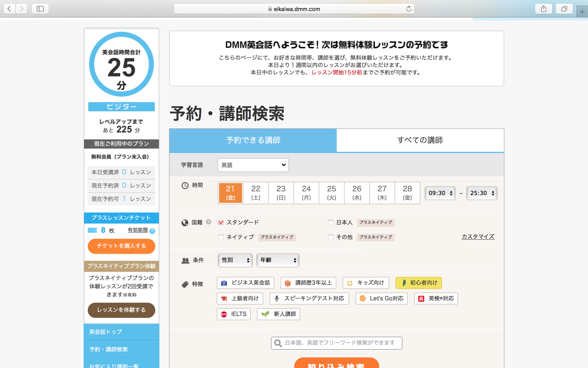This screenshot has height=368, width=588.
Task: Select date 28 (金)
Action: (x=407, y=193)
